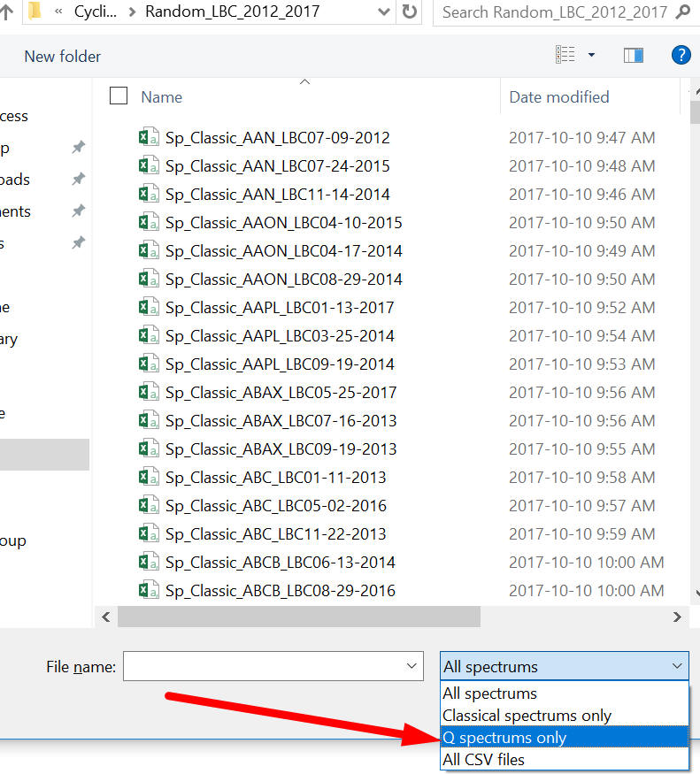Tick the select-all checkbox beside Name
The height and width of the screenshot is (774, 700).
click(x=119, y=96)
